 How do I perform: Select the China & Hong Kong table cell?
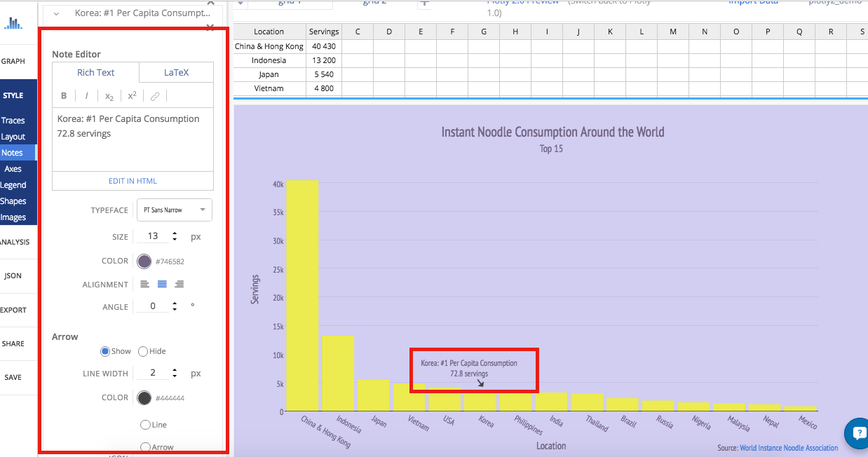tap(269, 46)
